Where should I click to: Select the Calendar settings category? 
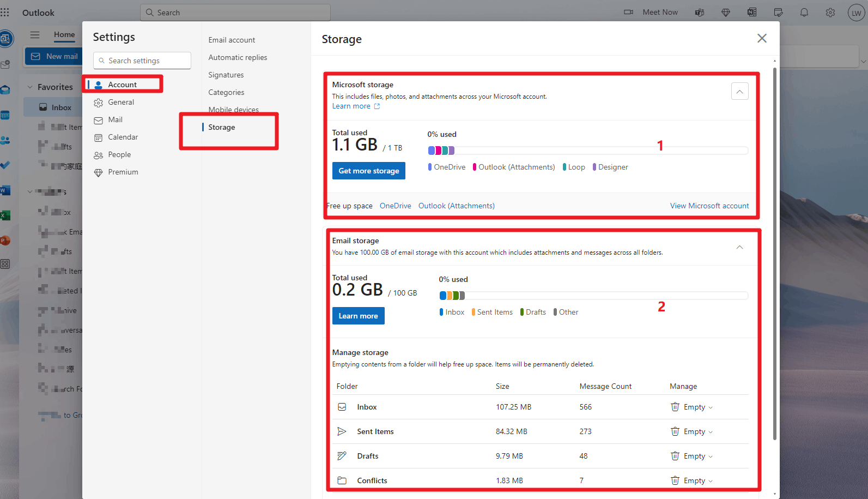point(123,137)
